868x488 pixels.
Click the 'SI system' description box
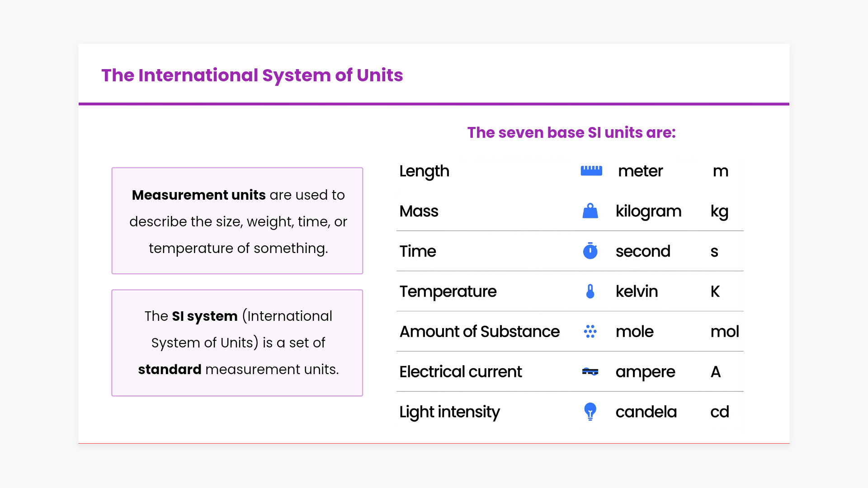237,343
